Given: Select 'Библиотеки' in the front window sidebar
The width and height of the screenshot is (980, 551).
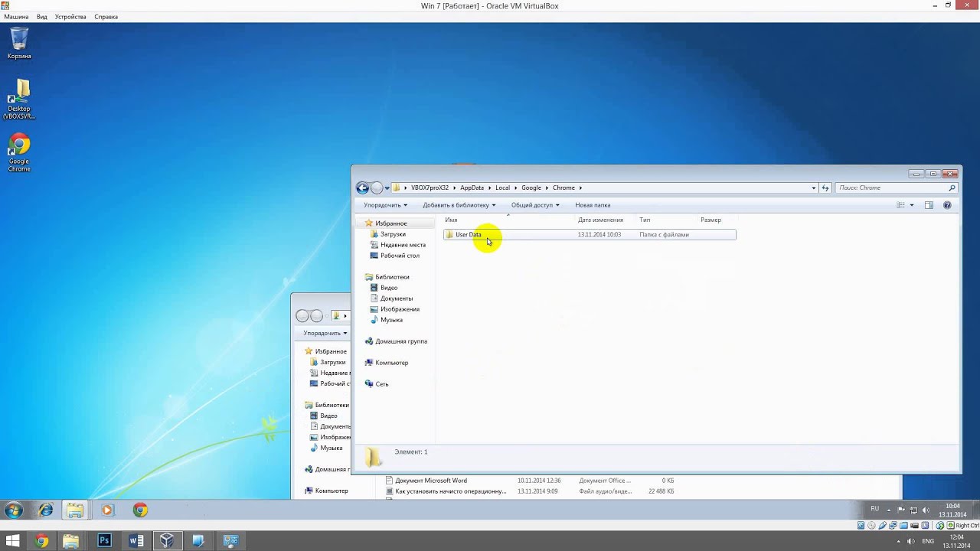Looking at the screenshot, I should pyautogui.click(x=392, y=277).
